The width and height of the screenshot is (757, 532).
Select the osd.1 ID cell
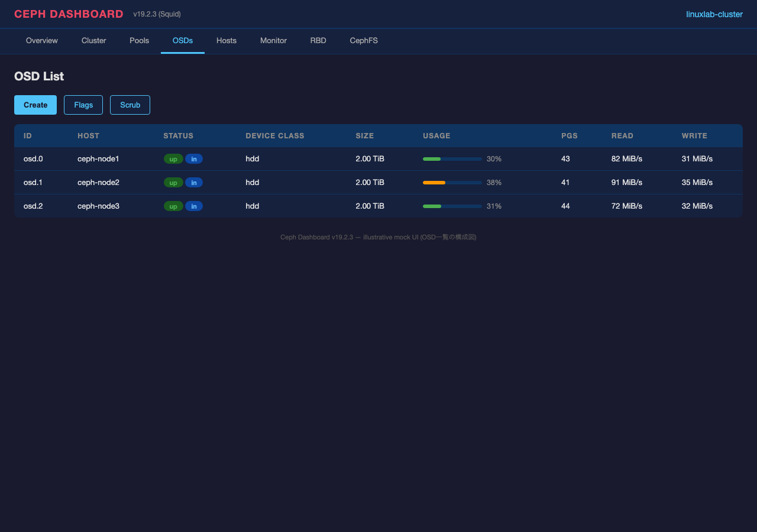coord(33,183)
